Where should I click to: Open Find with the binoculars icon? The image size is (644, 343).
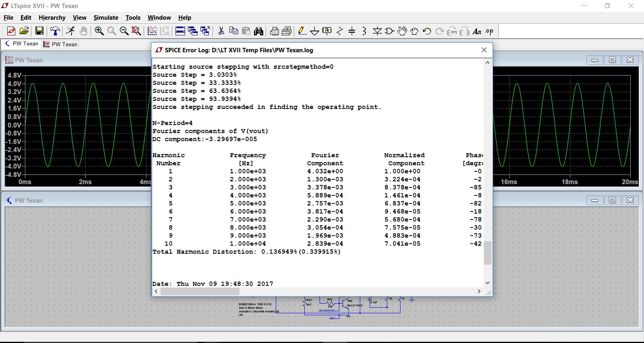click(x=259, y=31)
